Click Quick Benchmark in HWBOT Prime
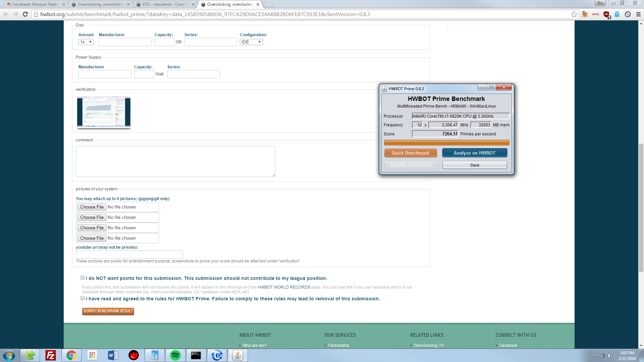This screenshot has width=644, height=362. click(x=411, y=153)
